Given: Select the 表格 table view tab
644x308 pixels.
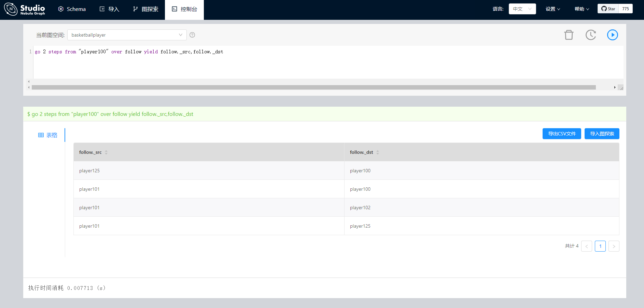Looking at the screenshot, I should pos(48,135).
